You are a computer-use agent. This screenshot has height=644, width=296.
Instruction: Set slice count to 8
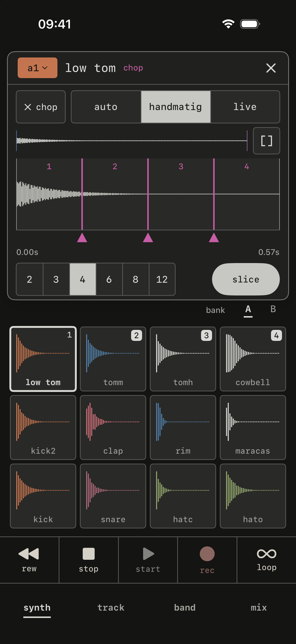pos(136,279)
